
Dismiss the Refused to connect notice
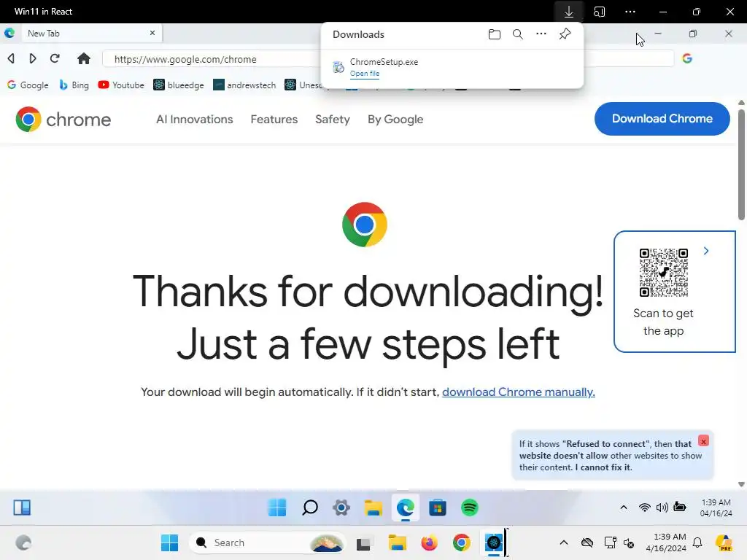pyautogui.click(x=703, y=441)
